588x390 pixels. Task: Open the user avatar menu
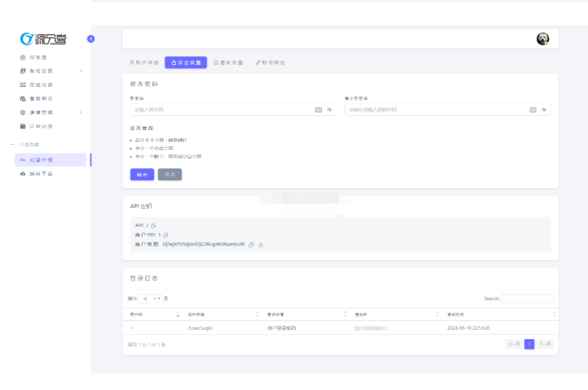click(x=542, y=39)
